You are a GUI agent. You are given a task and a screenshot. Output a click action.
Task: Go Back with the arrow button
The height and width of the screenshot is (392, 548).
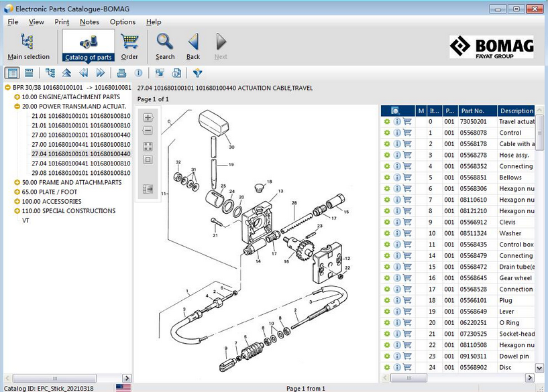(193, 46)
